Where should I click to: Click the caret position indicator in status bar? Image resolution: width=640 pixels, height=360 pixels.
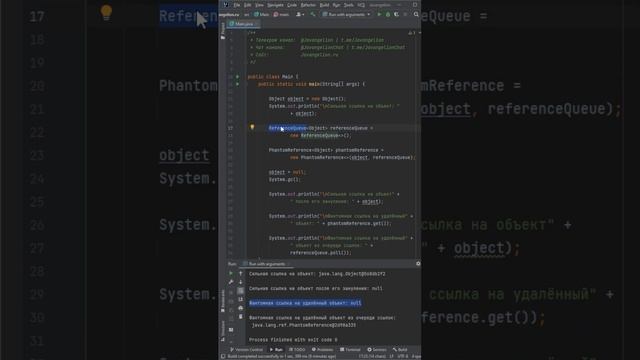(372, 356)
